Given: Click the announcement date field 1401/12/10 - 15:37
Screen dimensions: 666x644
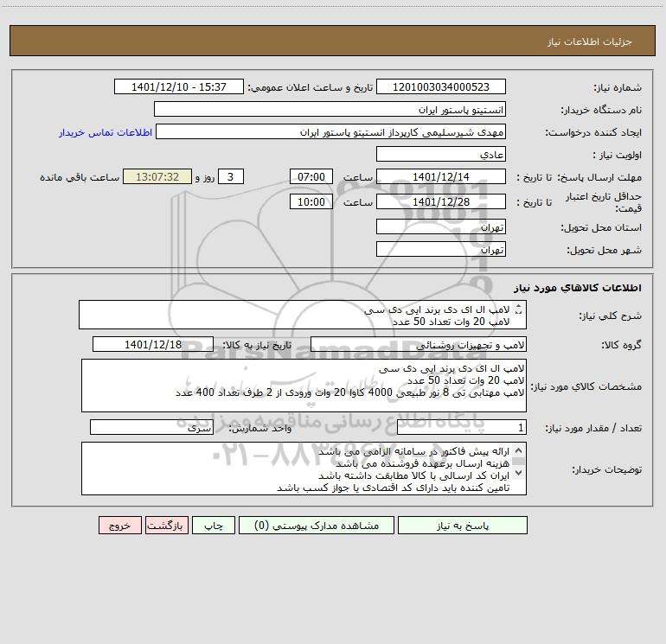Looking at the screenshot, I should 179,86.
